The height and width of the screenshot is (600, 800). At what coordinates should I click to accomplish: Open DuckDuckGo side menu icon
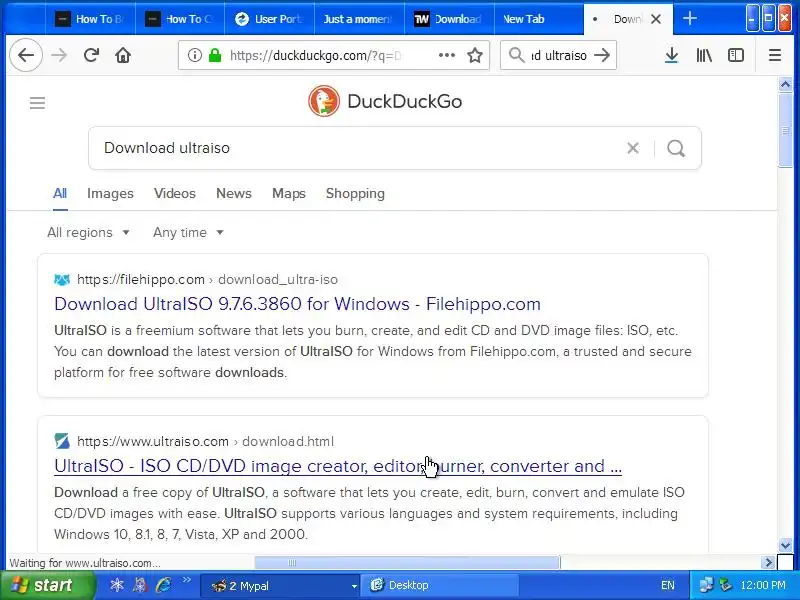(x=37, y=103)
